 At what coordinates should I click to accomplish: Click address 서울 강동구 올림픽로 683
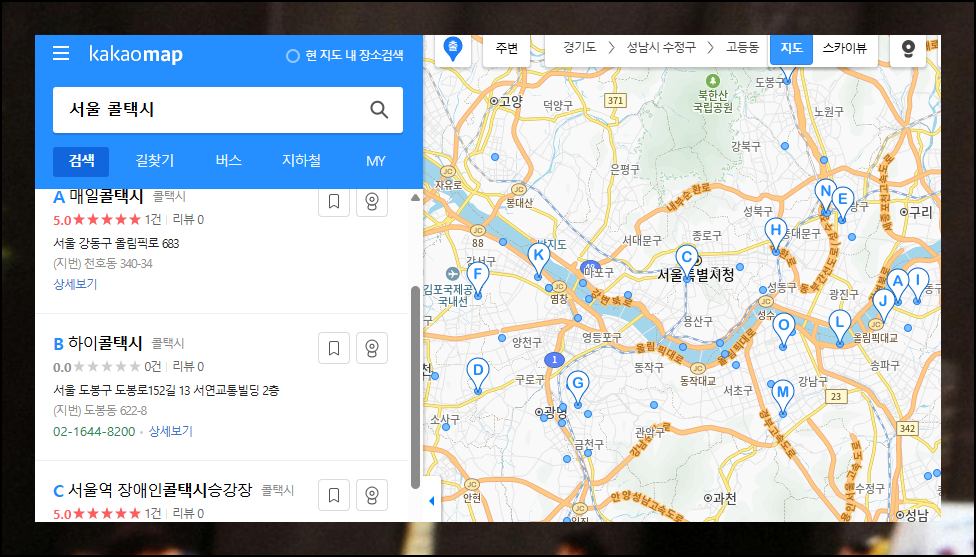116,243
